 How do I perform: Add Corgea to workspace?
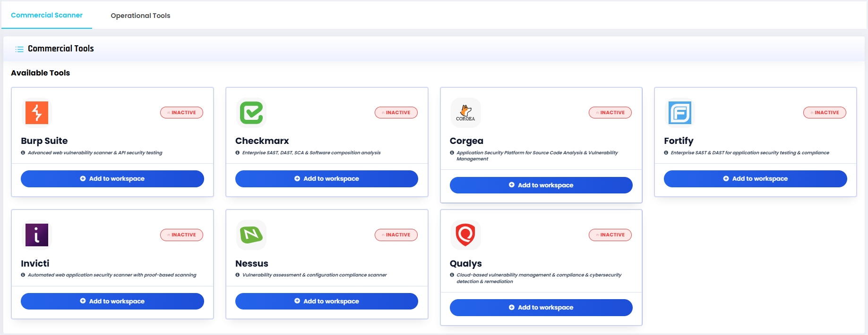[x=541, y=185]
